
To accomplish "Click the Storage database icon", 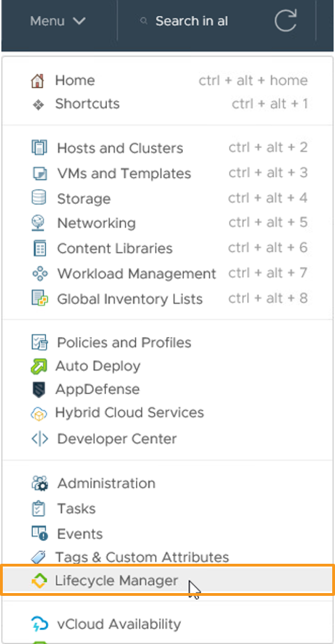I will point(39,197).
